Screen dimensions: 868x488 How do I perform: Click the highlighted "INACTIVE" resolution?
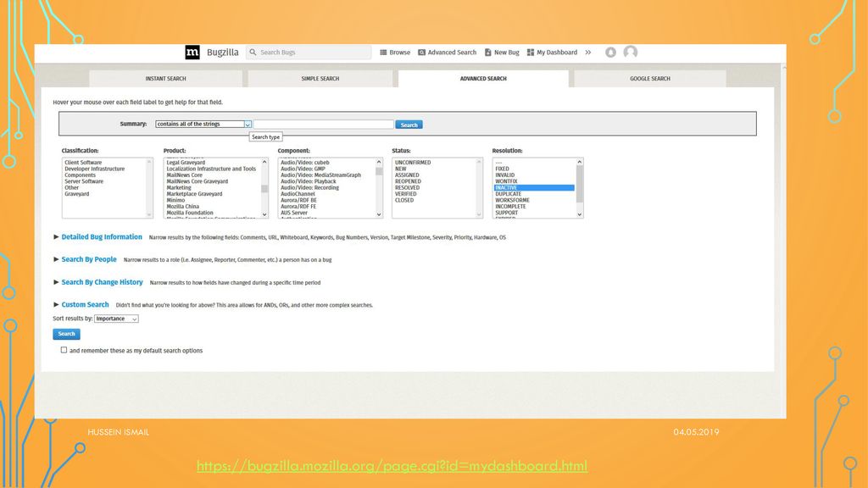534,187
